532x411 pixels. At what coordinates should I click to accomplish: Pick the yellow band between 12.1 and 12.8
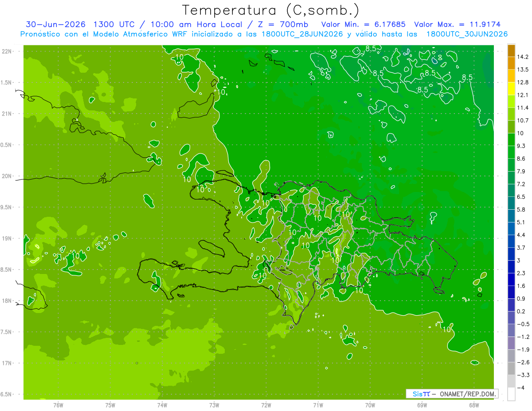pyautogui.click(x=511, y=89)
